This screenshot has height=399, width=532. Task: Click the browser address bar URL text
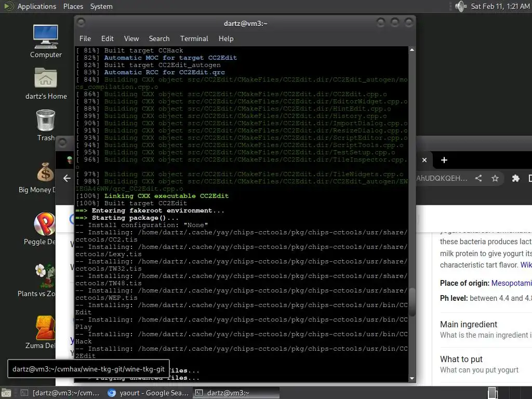442,178
